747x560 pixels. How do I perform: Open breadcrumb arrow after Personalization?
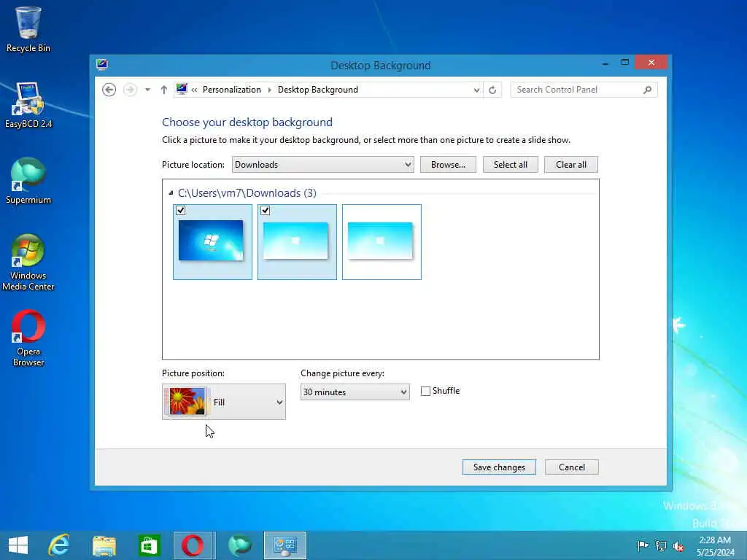[270, 90]
